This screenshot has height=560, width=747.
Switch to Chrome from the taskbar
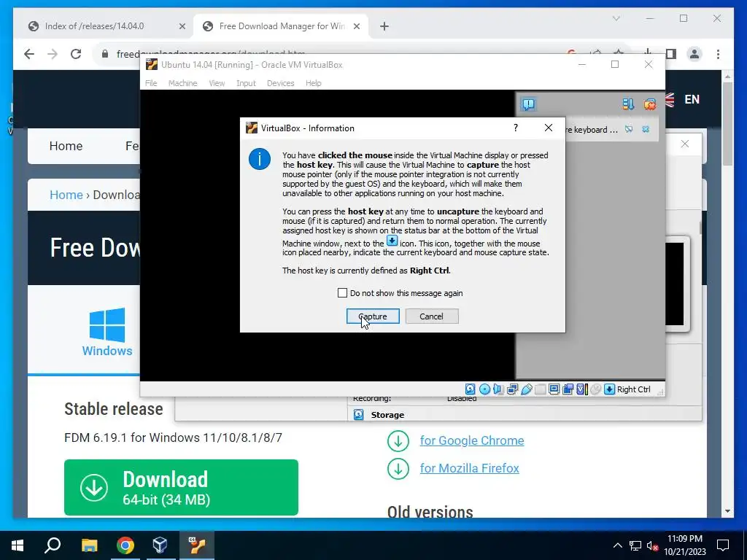pyautogui.click(x=125, y=545)
